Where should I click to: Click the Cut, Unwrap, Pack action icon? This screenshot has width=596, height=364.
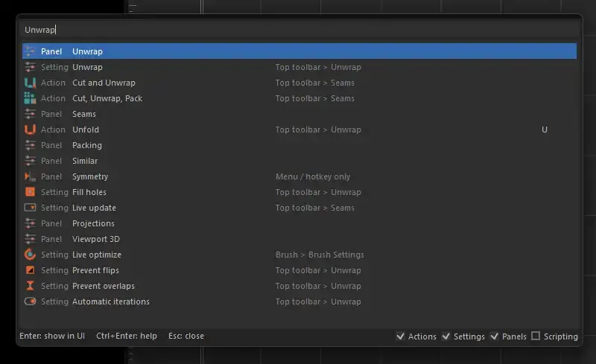click(30, 98)
